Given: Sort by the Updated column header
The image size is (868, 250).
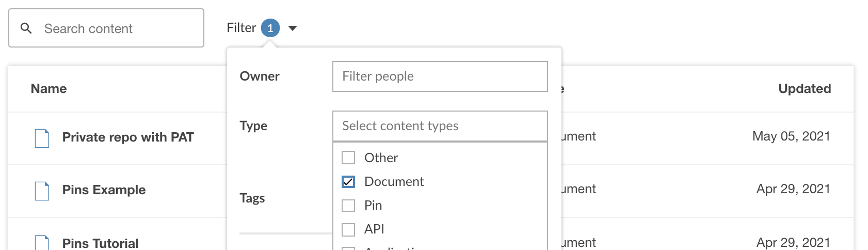Looking at the screenshot, I should click(804, 89).
